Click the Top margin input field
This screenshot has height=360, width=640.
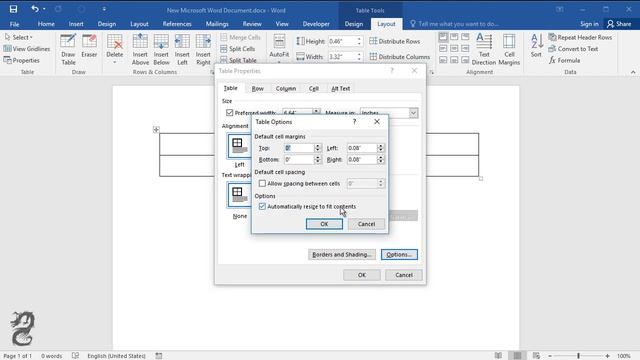(299, 148)
